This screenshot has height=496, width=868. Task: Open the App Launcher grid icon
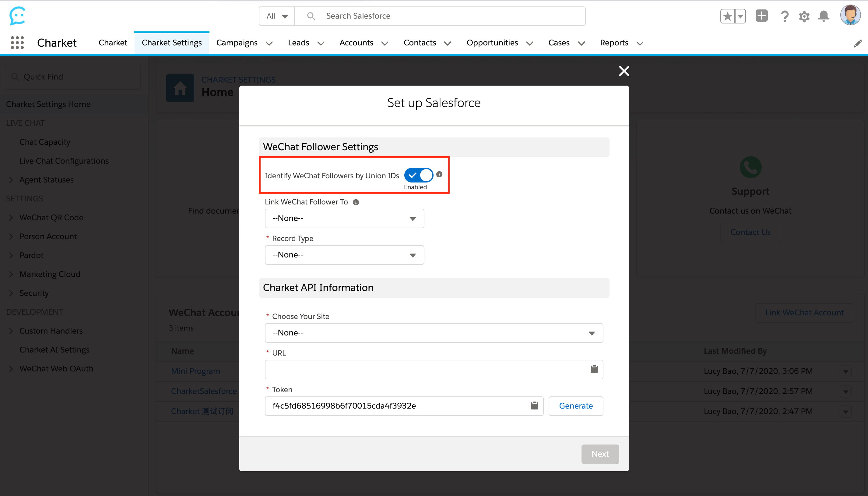click(17, 43)
